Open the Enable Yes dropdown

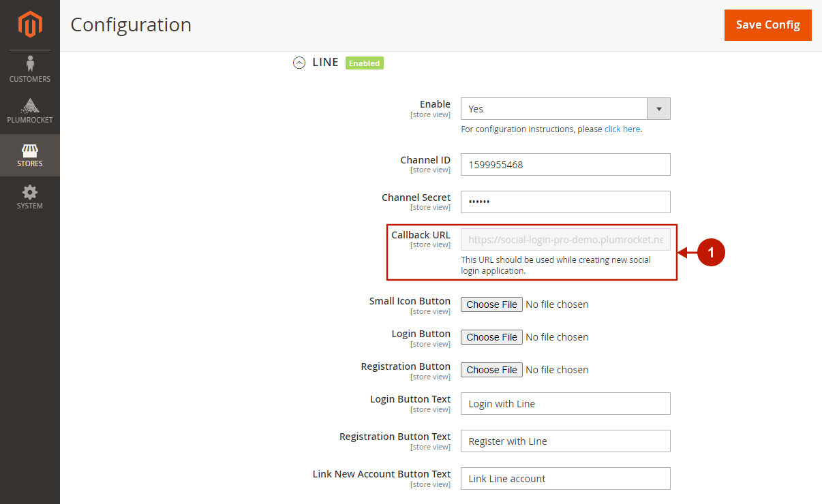[566, 109]
